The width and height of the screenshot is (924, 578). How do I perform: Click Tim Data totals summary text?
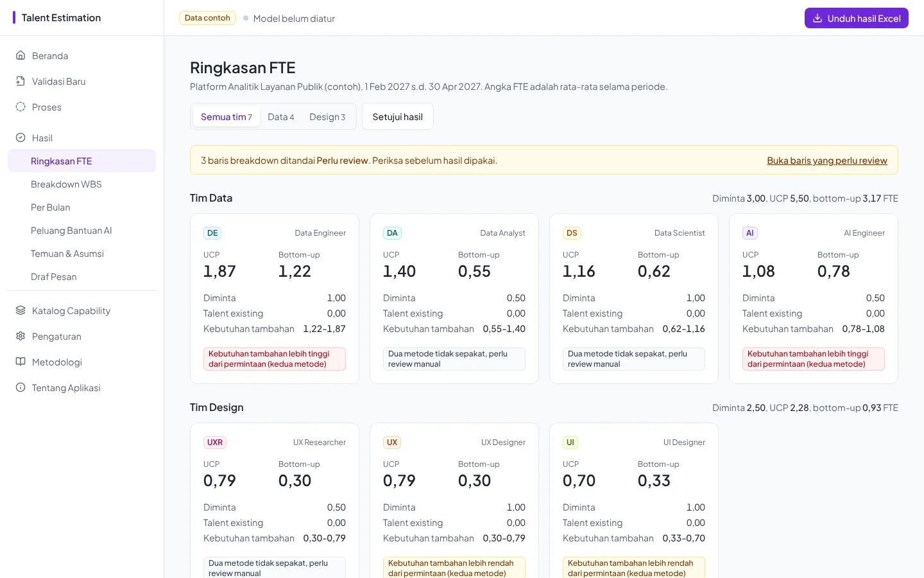click(805, 198)
